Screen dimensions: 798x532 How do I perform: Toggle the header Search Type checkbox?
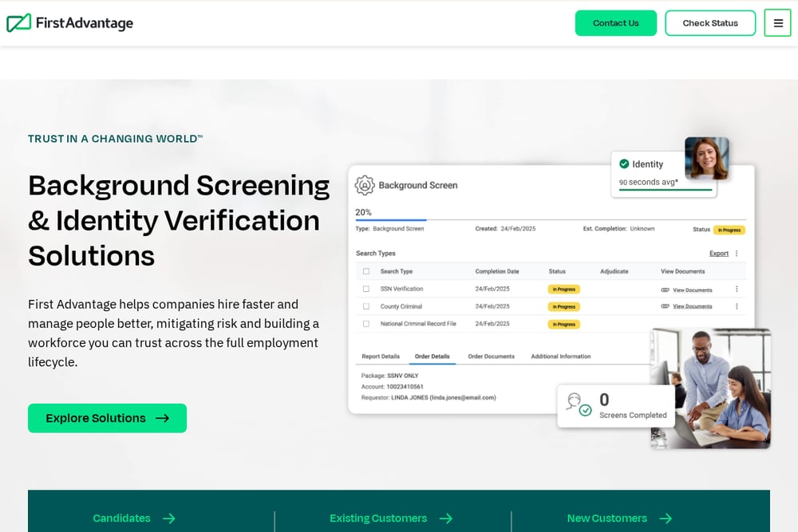coord(366,271)
